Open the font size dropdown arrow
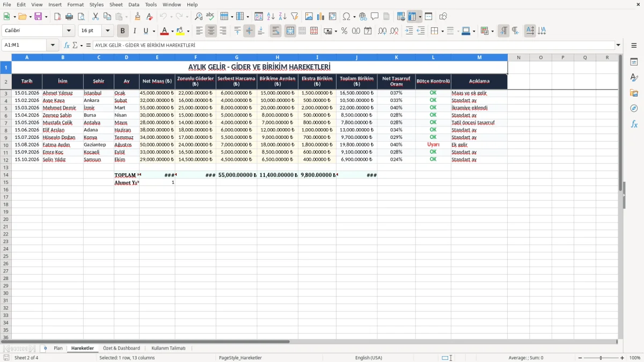 pyautogui.click(x=107, y=31)
